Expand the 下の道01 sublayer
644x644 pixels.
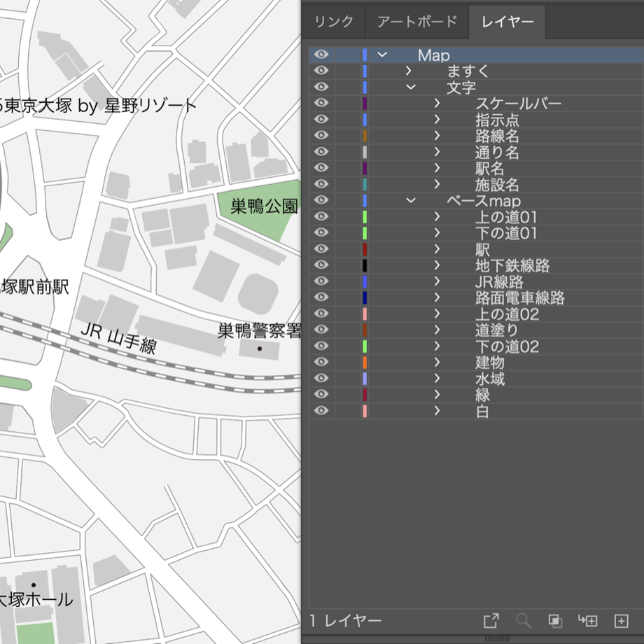[437, 233]
